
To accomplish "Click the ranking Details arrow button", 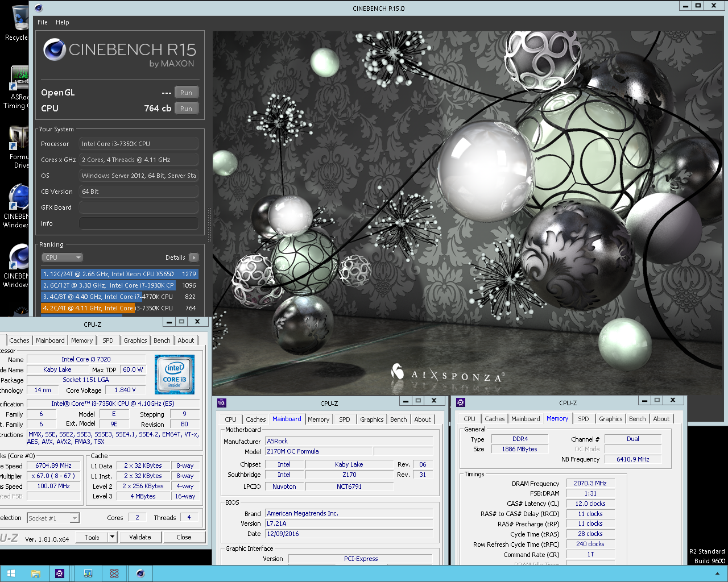I will point(194,257).
